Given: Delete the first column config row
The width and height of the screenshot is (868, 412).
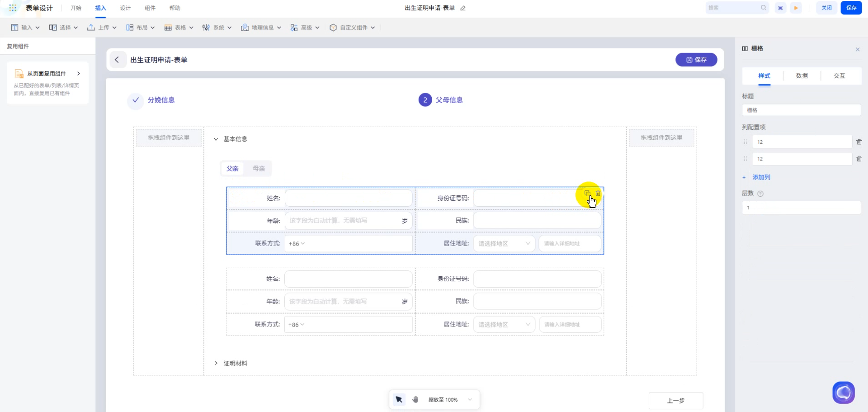Looking at the screenshot, I should coord(859,142).
